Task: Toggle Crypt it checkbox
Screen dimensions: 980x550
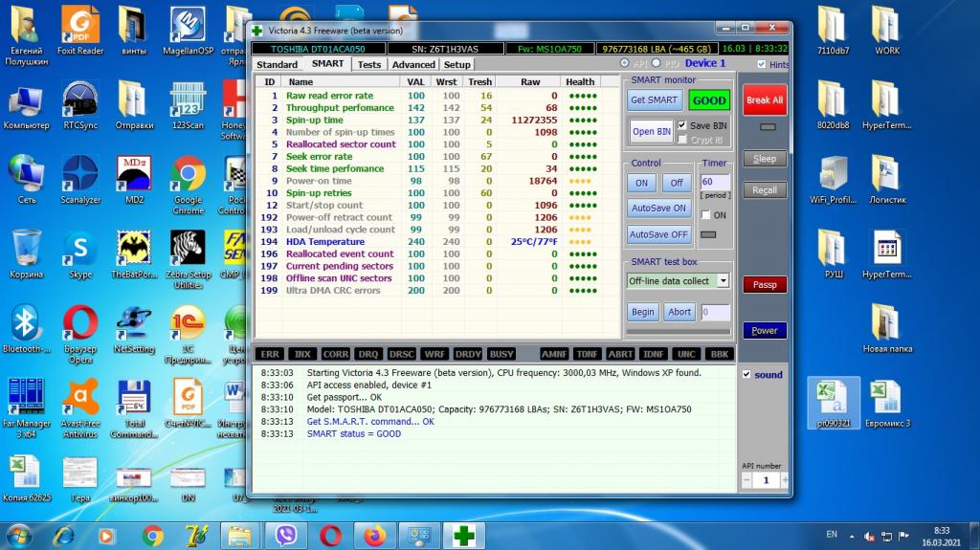Action: pyautogui.click(x=681, y=140)
